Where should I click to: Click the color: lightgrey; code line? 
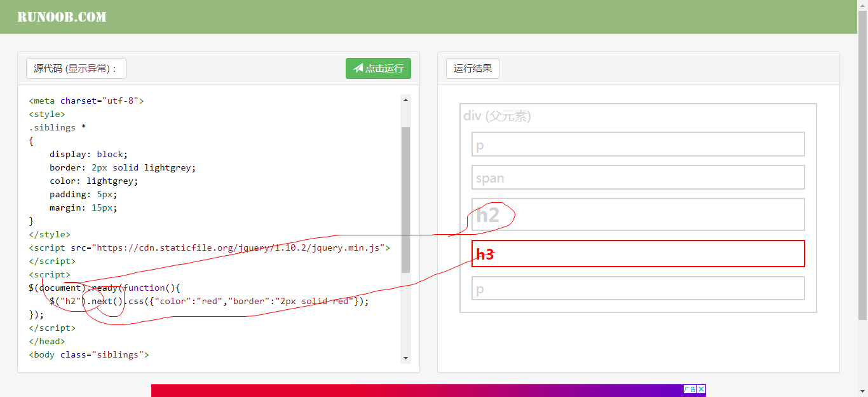click(94, 181)
